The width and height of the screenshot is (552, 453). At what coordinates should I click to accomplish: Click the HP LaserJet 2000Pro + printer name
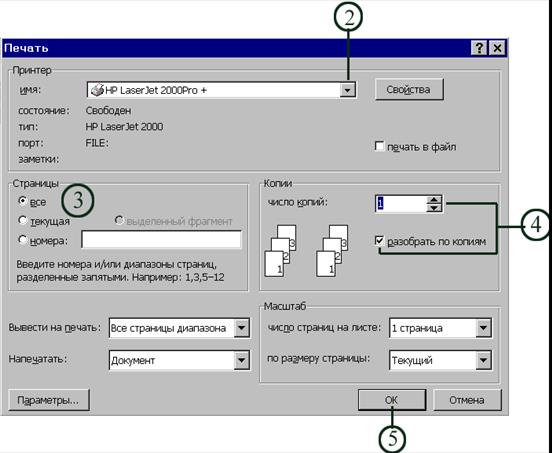156,90
